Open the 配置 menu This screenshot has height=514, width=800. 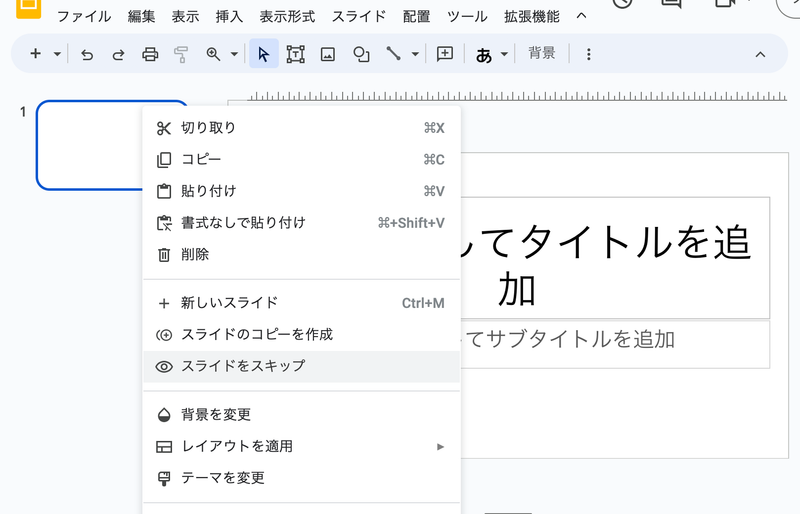click(x=416, y=16)
